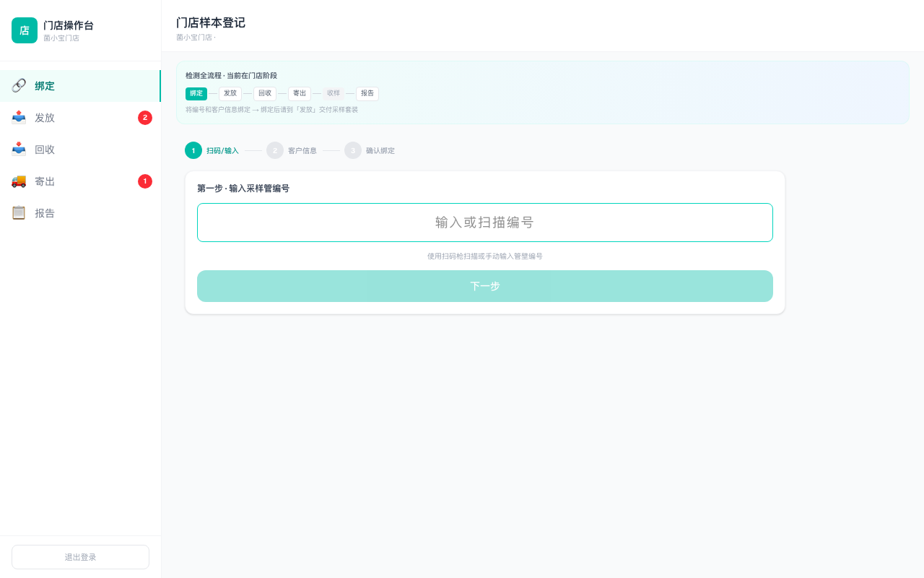Click step 1 circle 扫码/输入

(193, 150)
